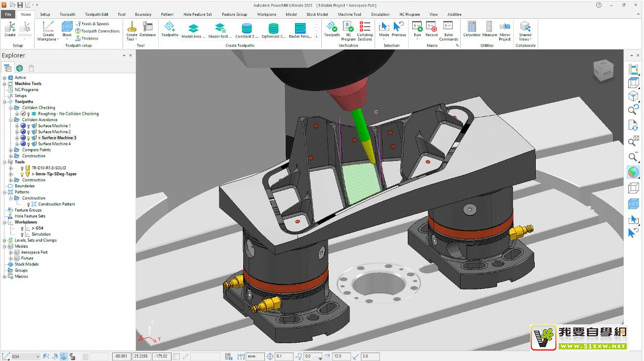Click the tolerance field showing 0.1
The image size is (644, 361).
[x=284, y=357]
